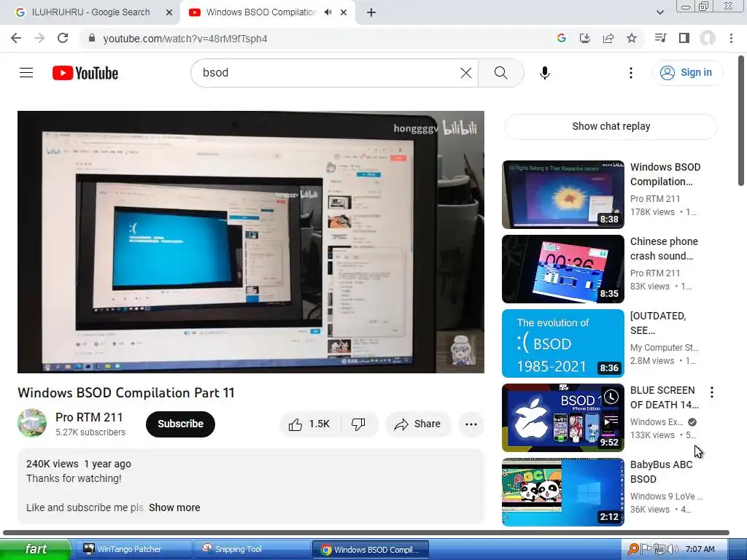Image resolution: width=747 pixels, height=560 pixels.
Task: Clear the bsod search text
Action: (466, 73)
